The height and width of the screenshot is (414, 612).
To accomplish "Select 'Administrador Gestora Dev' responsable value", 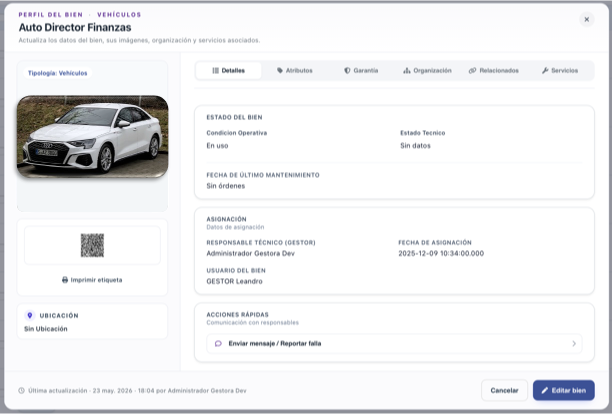I will point(251,253).
